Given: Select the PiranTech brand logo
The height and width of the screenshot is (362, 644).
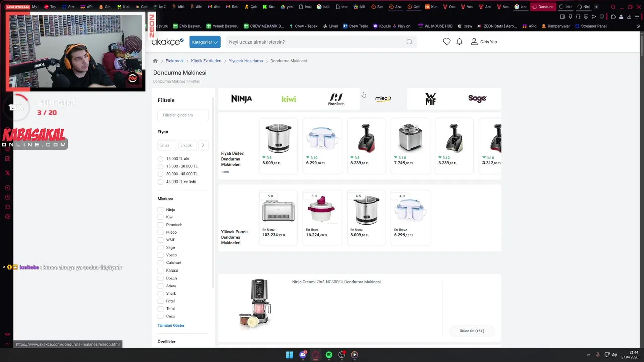Looking at the screenshot, I should [336, 99].
